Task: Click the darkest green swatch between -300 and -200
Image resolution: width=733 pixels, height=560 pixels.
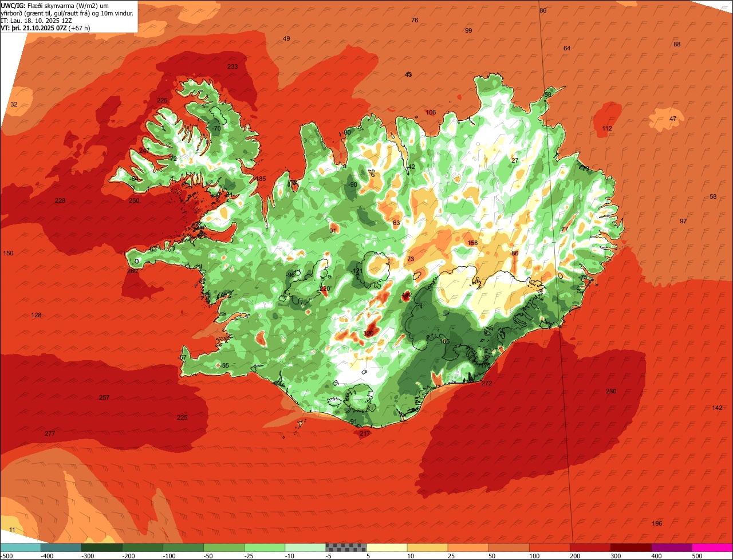Action: pyautogui.click(x=102, y=547)
